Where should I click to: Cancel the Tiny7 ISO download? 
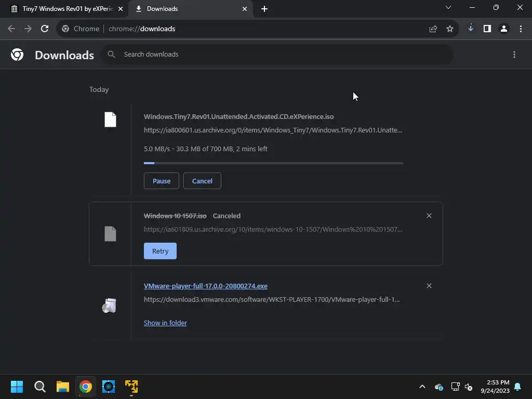(202, 181)
